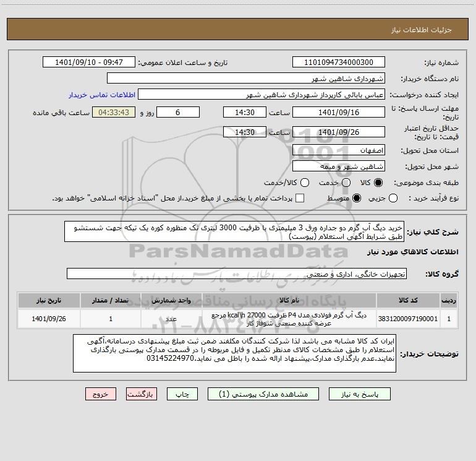Click the remaining time counter 04:33:43
476x461 pixels.
click(114, 113)
